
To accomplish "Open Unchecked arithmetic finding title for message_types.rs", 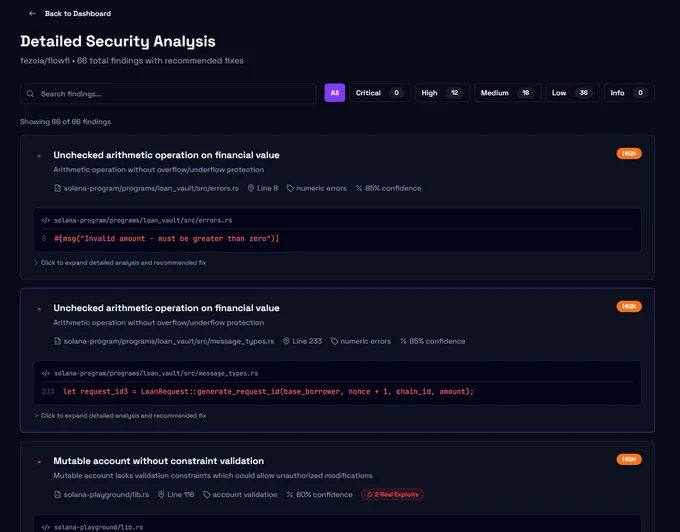I will (x=166, y=308).
